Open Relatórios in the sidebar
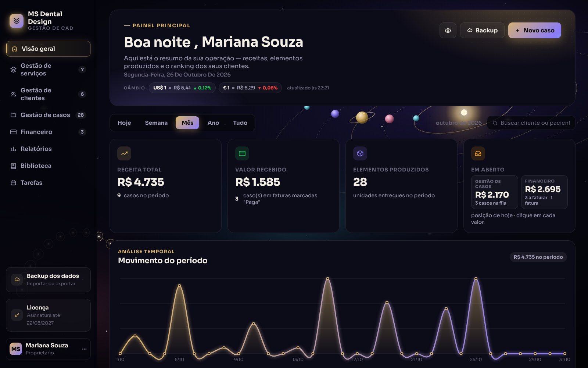588x368 pixels. click(x=48, y=149)
